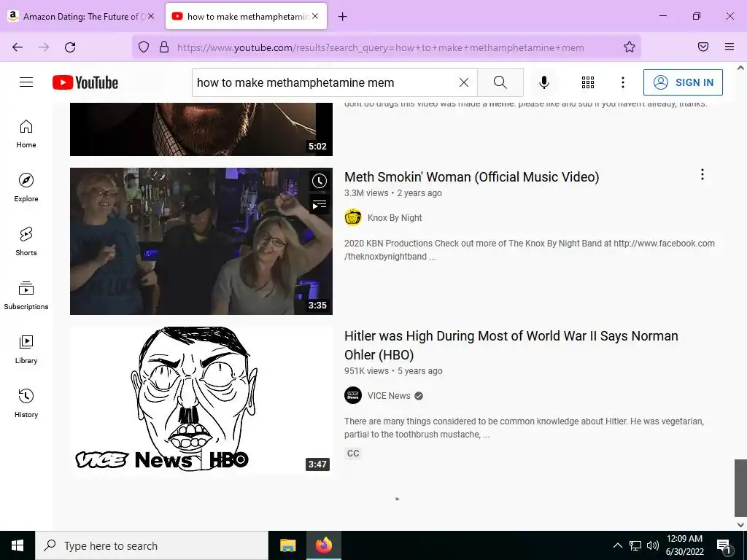The height and width of the screenshot is (560, 747).
Task: Open options menu for Meth Smokin' Woman
Action: pyautogui.click(x=703, y=175)
